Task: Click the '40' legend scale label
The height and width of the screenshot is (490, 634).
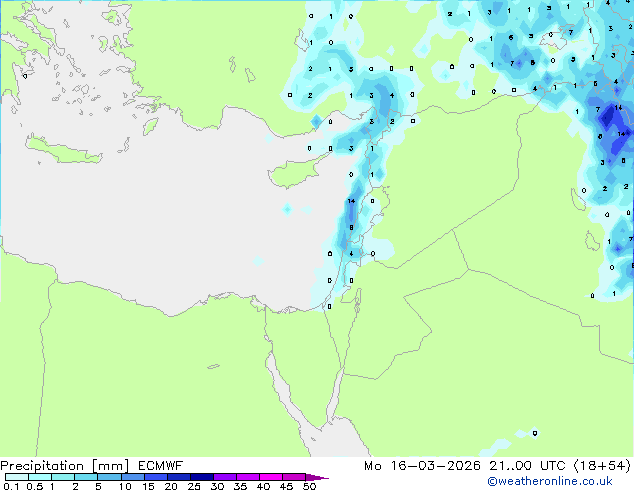Action: 263,486
